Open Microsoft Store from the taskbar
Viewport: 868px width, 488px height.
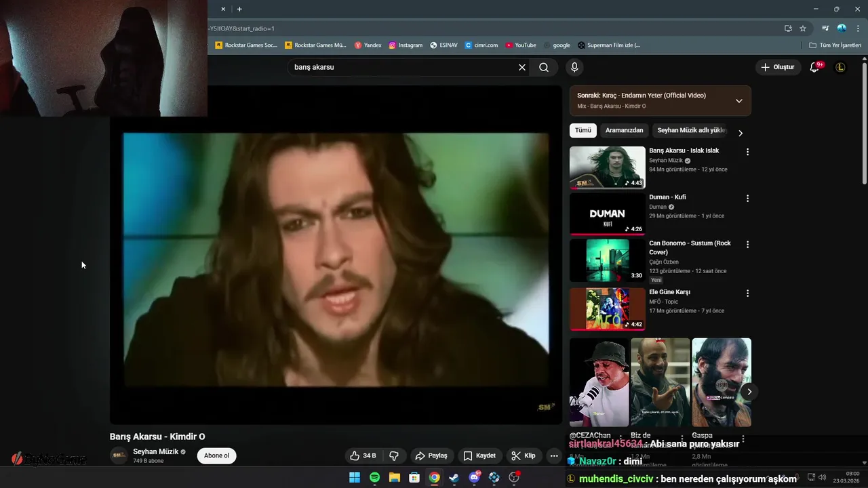(x=414, y=477)
